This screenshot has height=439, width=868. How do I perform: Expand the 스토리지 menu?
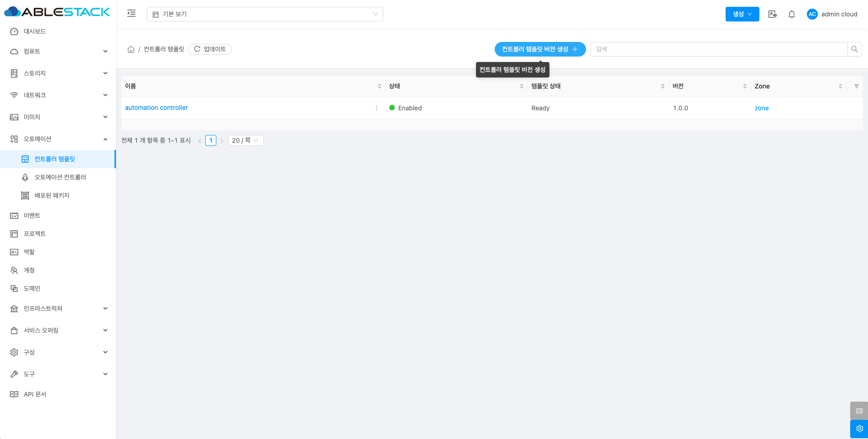(x=58, y=73)
